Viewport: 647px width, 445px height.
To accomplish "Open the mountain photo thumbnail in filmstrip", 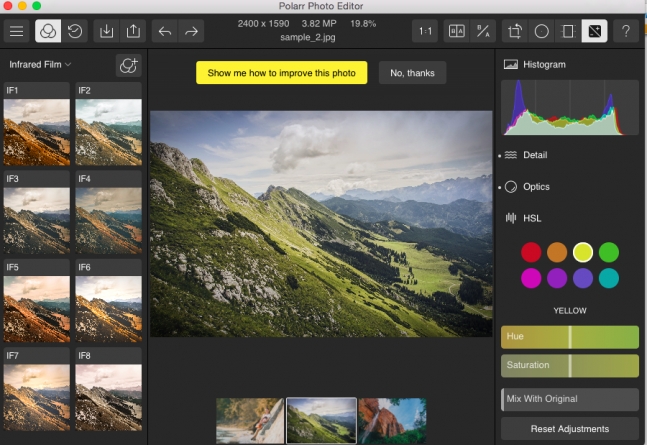I will [x=321, y=421].
